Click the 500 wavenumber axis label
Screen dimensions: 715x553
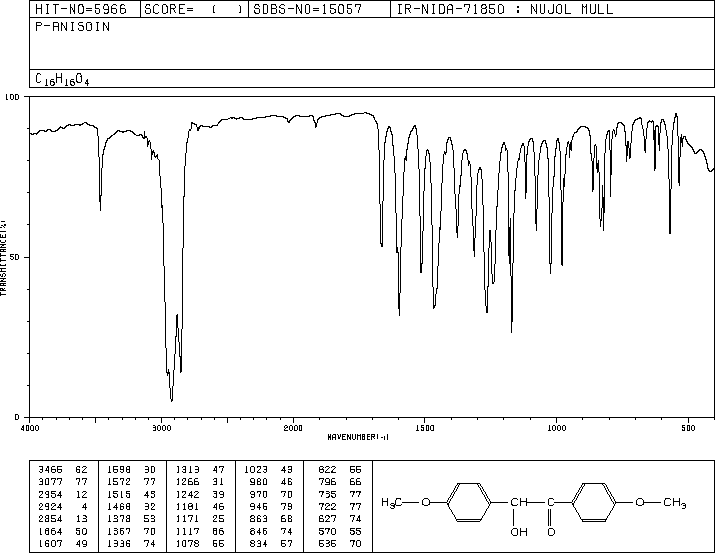click(688, 428)
